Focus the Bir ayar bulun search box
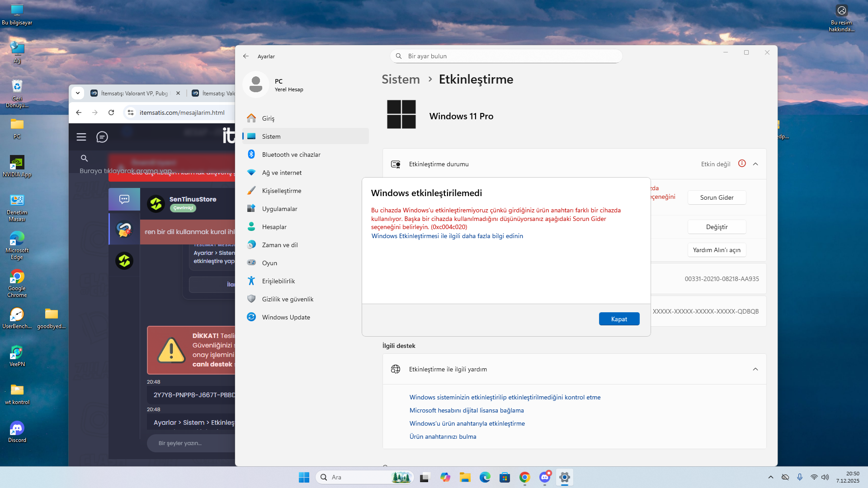This screenshot has height=488, width=868. pos(506,56)
